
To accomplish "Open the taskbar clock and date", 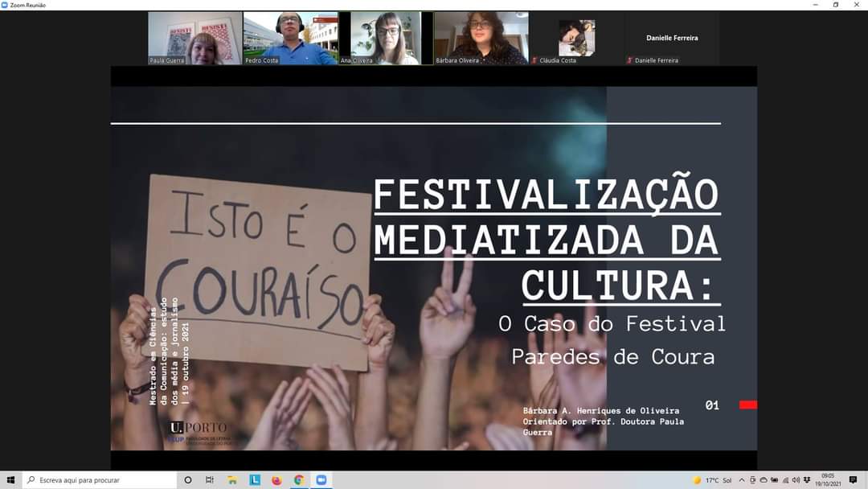I will pos(828,480).
